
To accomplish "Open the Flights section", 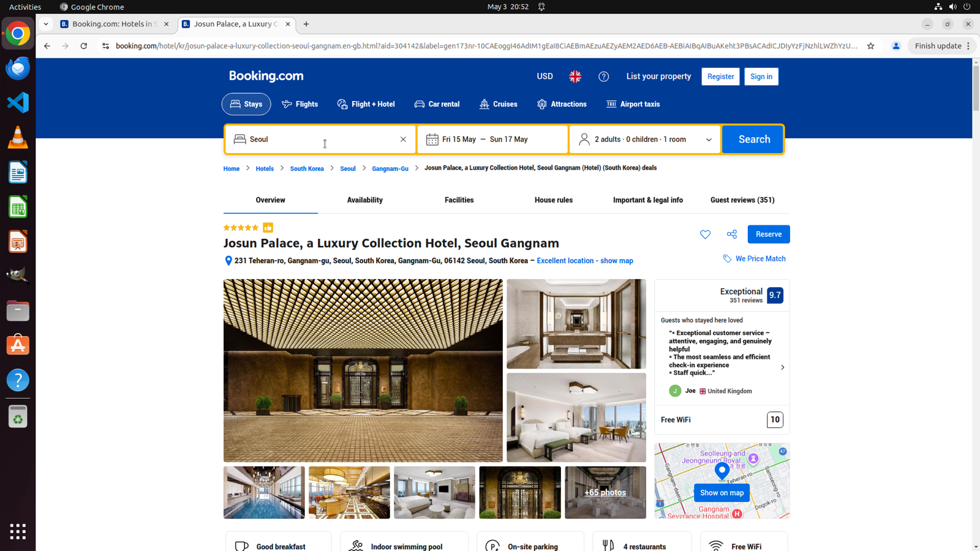I will [x=300, y=104].
